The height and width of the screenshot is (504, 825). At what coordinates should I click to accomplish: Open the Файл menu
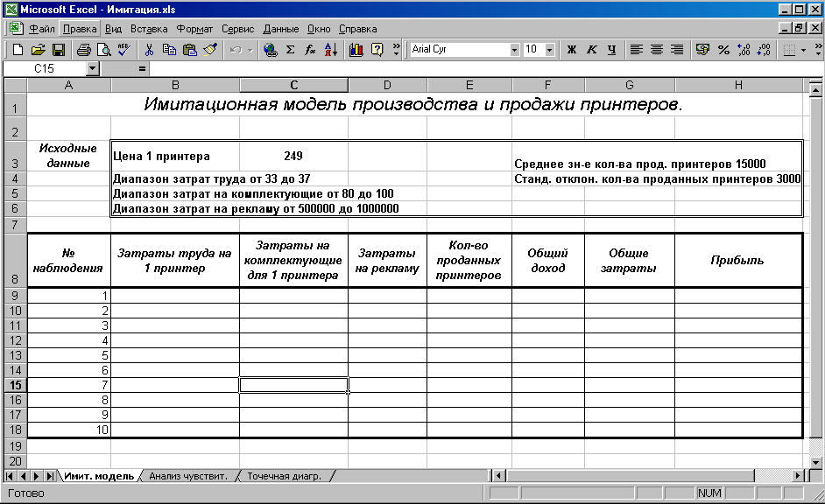pos(41,29)
